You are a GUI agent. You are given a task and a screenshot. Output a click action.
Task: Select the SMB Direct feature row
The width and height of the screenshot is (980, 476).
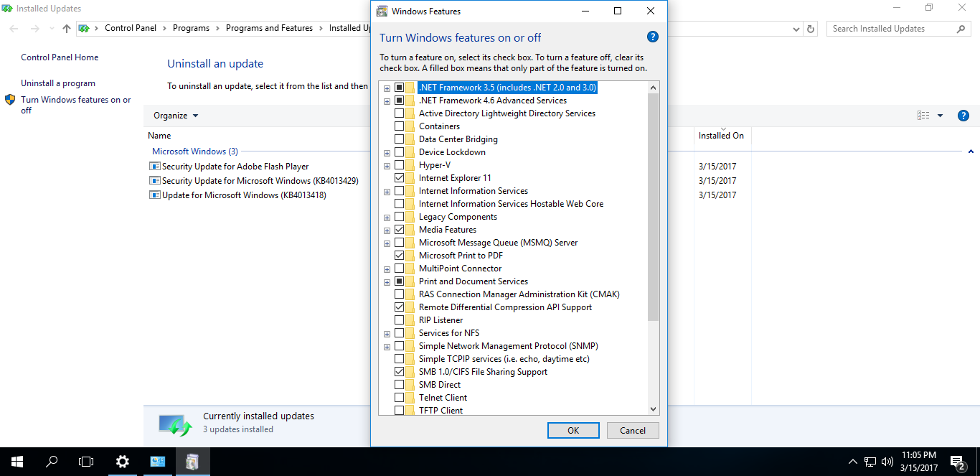point(440,385)
